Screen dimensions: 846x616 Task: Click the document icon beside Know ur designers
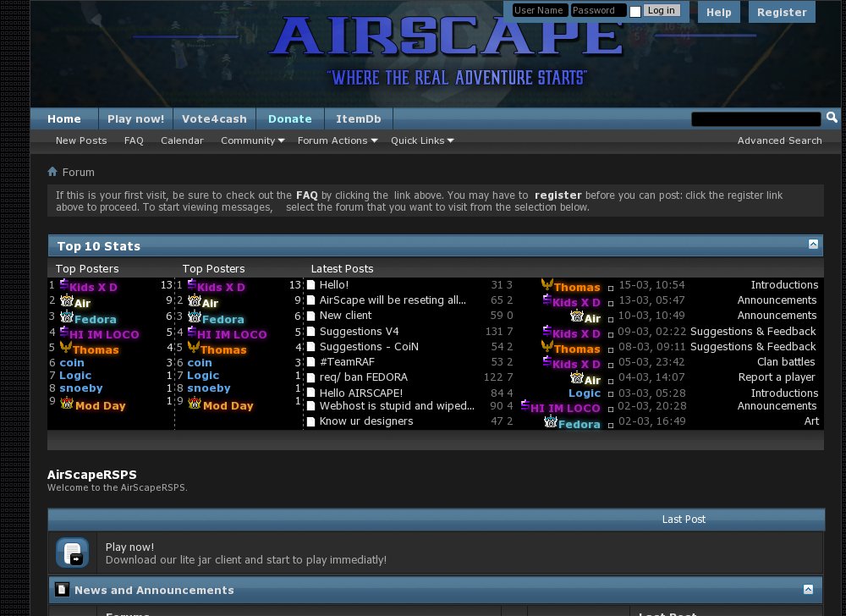310,421
